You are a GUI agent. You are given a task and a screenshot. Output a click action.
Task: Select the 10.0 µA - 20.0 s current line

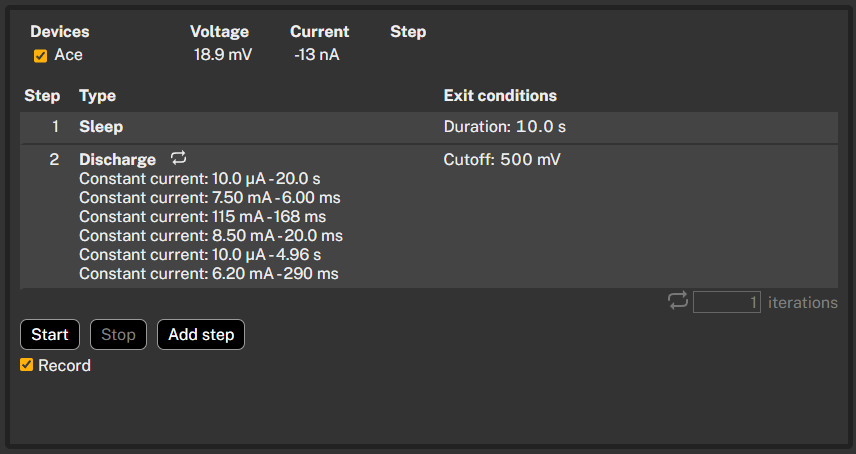200,178
